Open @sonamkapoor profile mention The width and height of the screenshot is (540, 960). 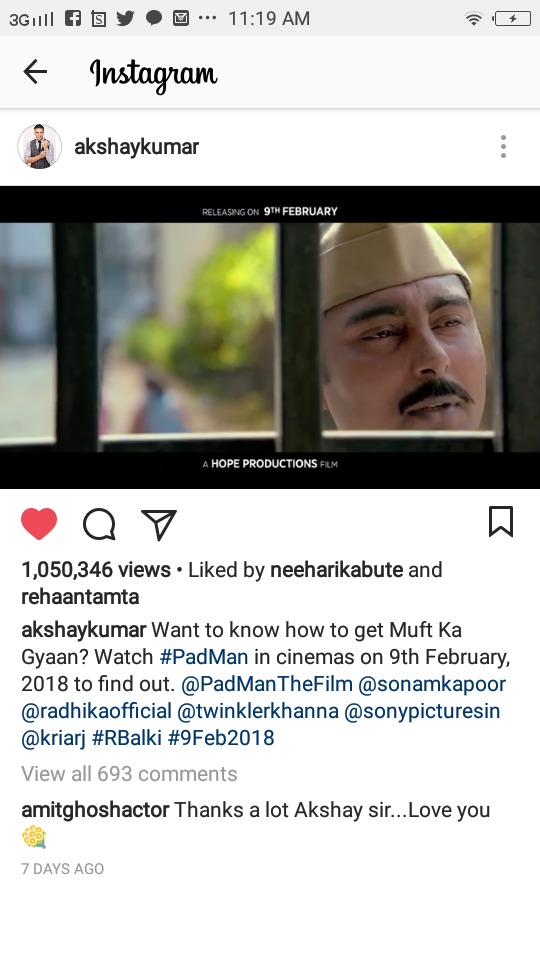[x=432, y=684]
